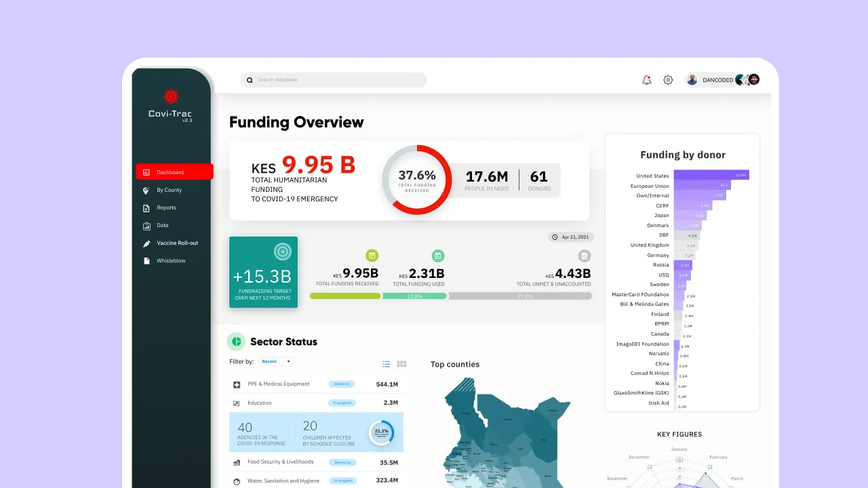Click grey 77.2% segment of funding bar
The image size is (868, 488).
[520, 296]
